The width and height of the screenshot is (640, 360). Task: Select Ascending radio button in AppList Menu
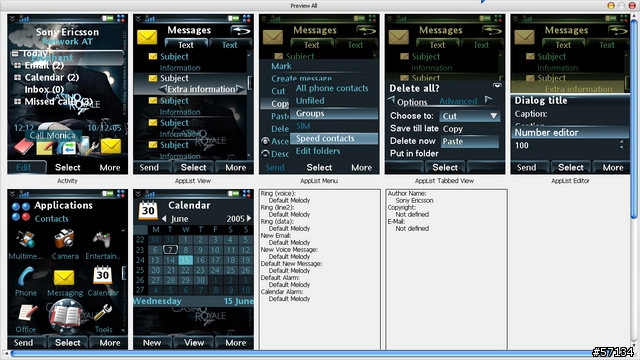[265, 141]
